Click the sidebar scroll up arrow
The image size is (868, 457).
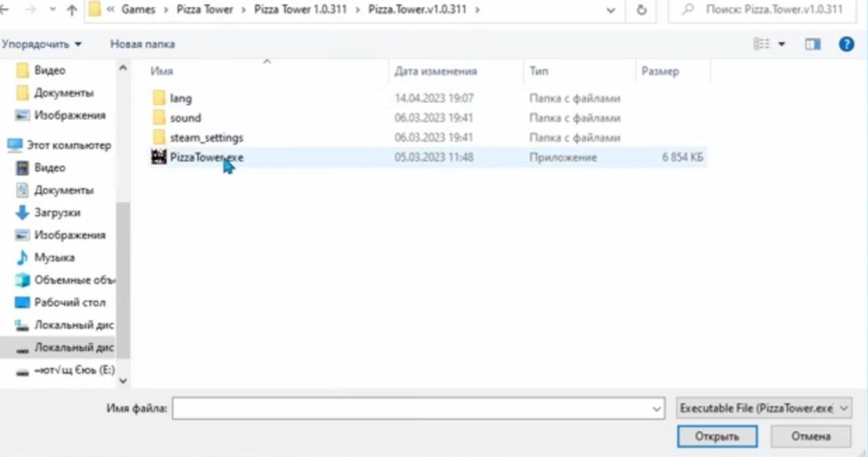point(123,69)
